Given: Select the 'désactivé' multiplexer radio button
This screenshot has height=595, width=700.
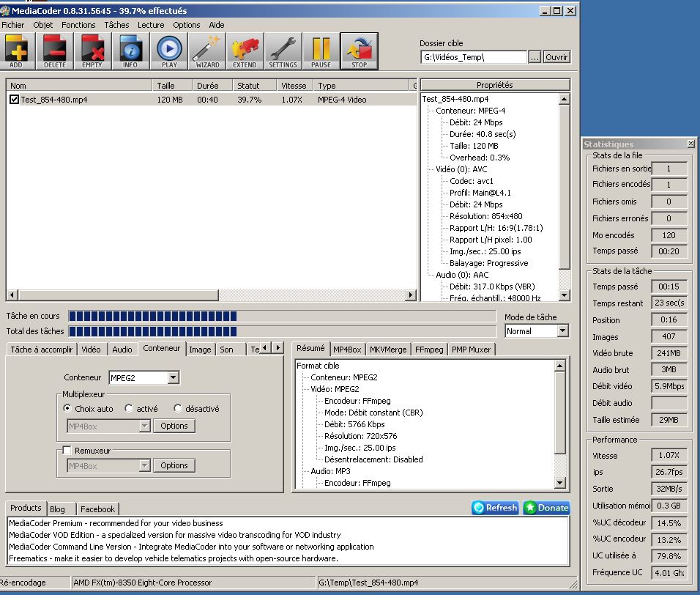Looking at the screenshot, I should [x=178, y=409].
